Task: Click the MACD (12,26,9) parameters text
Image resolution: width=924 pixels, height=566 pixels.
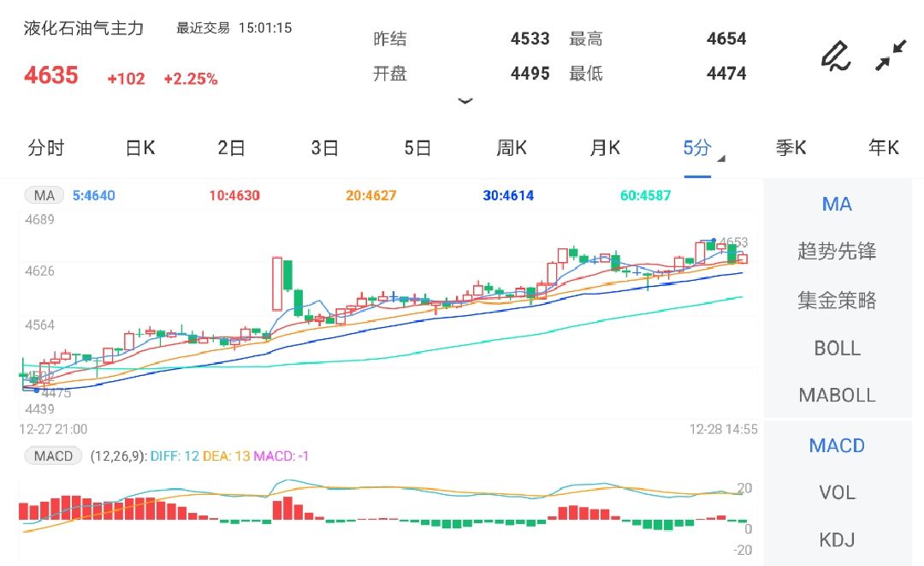Action: 117,456
